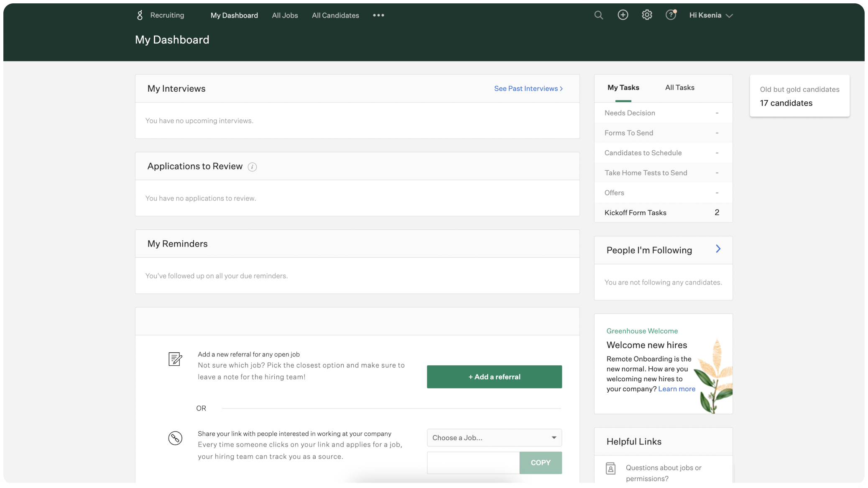This screenshot has width=868, height=488.
Task: Expand the Hi Ksenia user menu
Action: pos(711,15)
